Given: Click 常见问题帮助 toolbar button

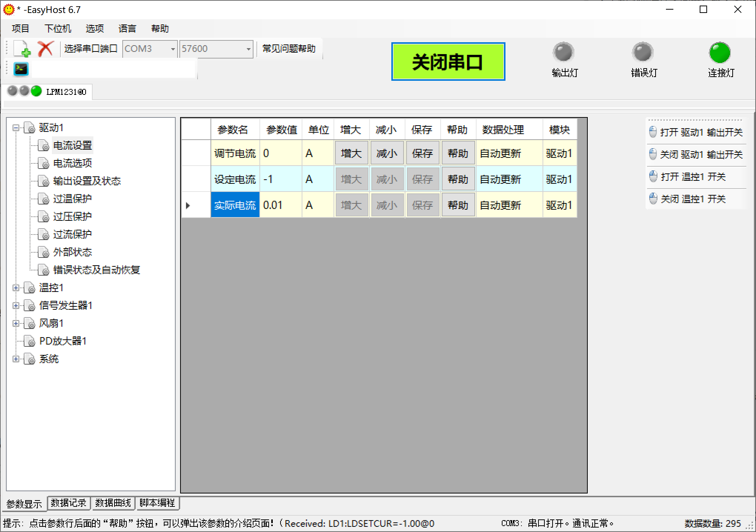Looking at the screenshot, I should tap(289, 49).
